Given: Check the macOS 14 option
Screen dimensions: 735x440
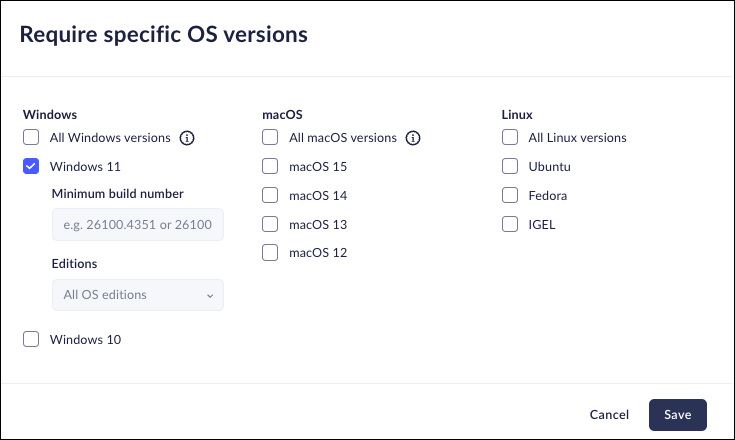Looking at the screenshot, I should pos(270,195).
